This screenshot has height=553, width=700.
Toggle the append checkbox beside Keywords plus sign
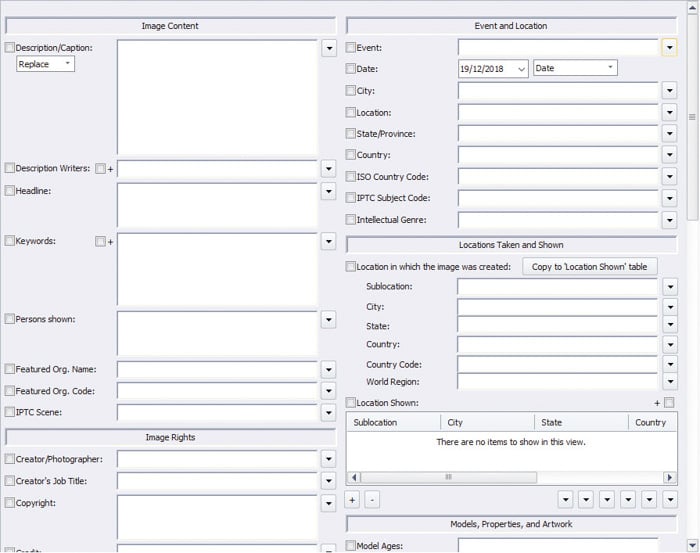tap(100, 241)
